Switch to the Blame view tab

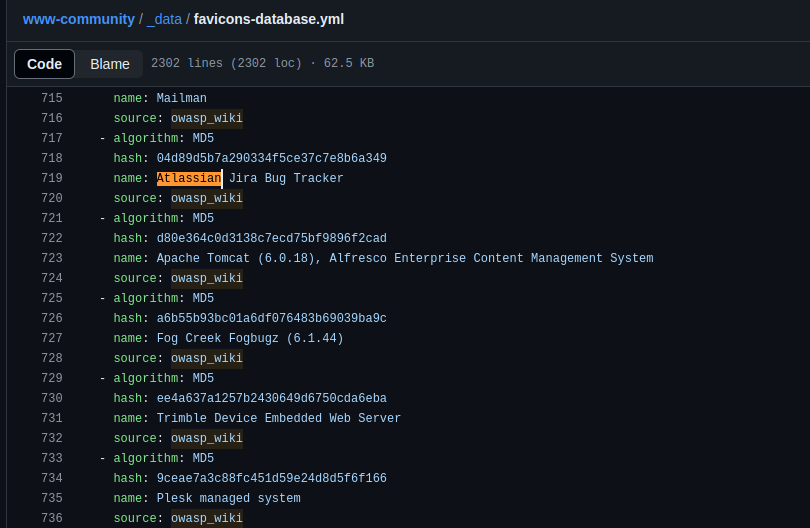(x=110, y=64)
